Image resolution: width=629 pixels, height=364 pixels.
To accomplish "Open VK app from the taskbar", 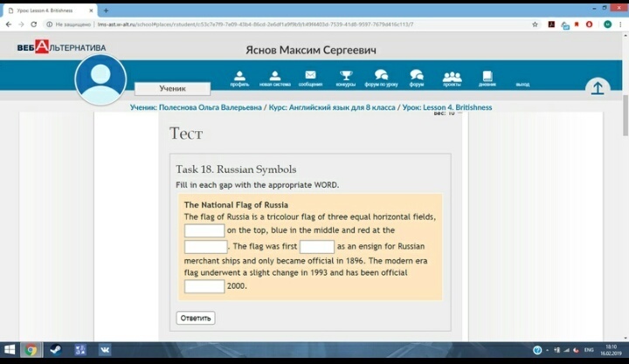I will (x=104, y=350).
